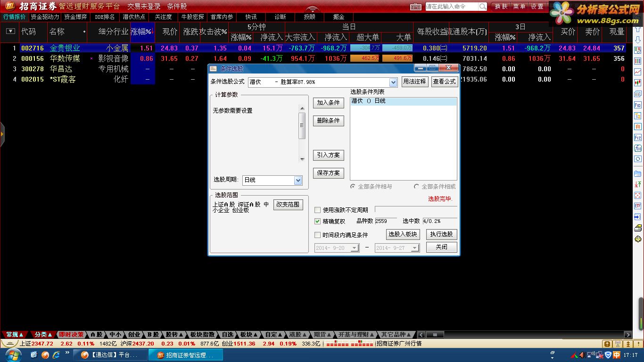Uncheck the 精确复权 checkbox
Image resolution: width=644 pixels, height=362 pixels.
pos(317,222)
